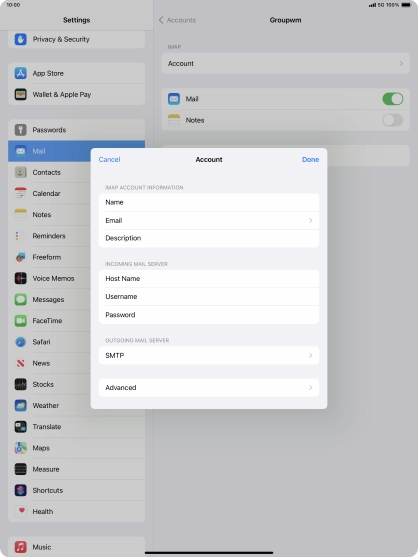Open the Advanced settings row
418x557 pixels.
[x=209, y=388]
